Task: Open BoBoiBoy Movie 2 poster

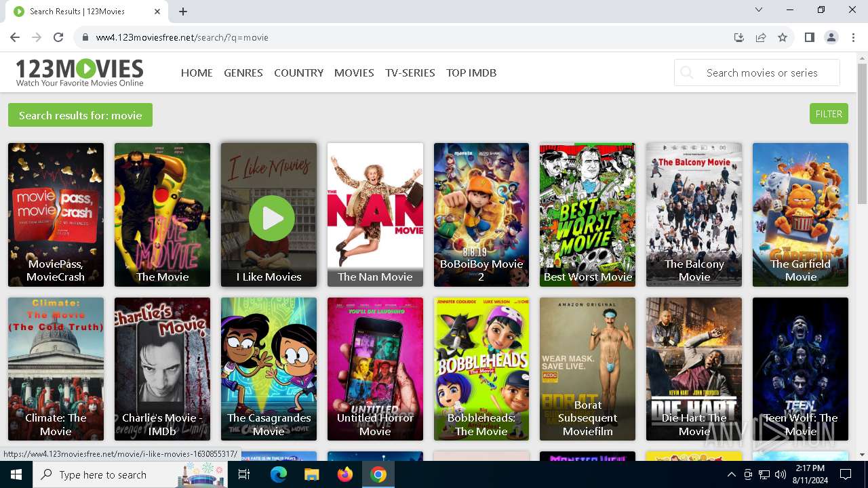Action: (481, 215)
